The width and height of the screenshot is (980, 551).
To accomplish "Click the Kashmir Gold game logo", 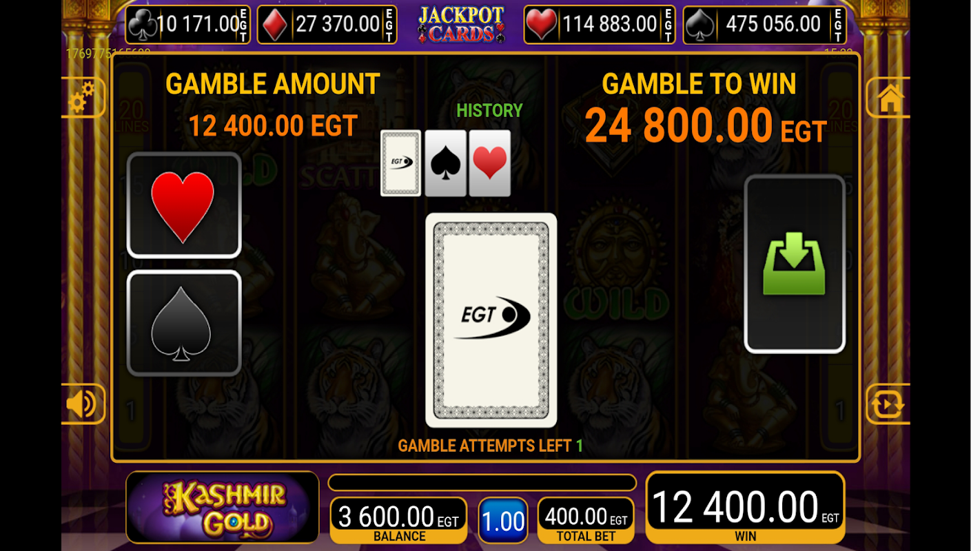I will [x=223, y=508].
